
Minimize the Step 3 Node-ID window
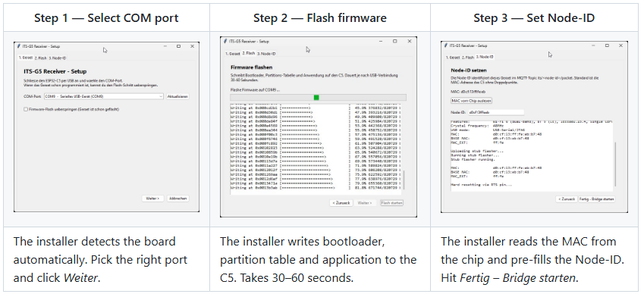click(594, 45)
